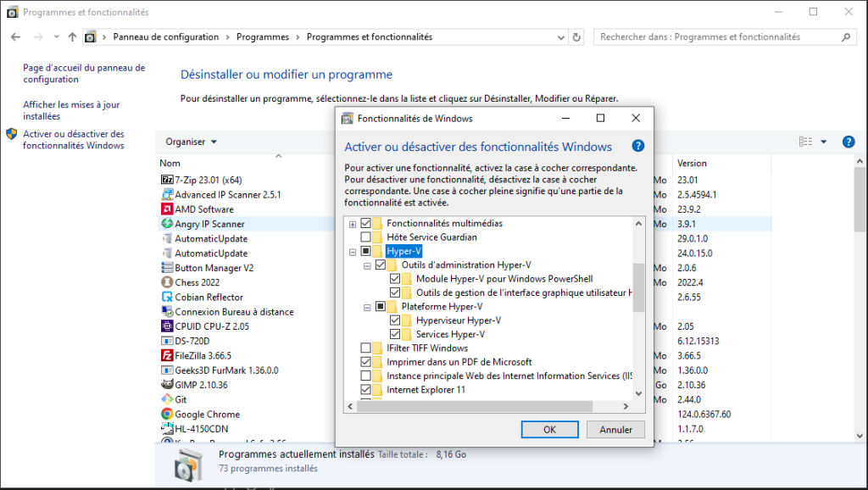
Task: Open help in Programmes et fonctionnalités window
Action: tap(848, 142)
